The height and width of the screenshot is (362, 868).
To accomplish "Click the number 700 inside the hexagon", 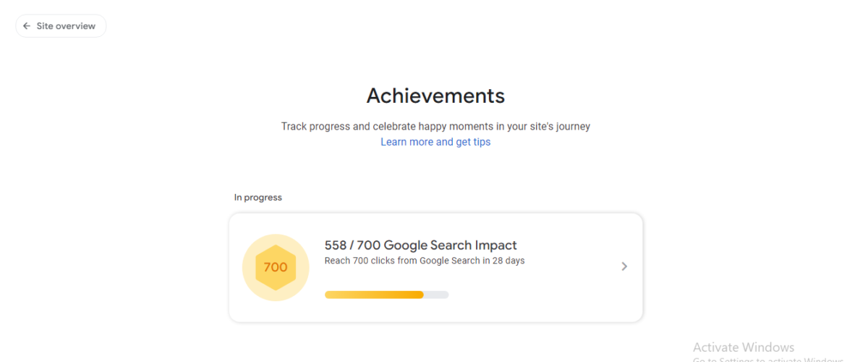I will coord(276,267).
